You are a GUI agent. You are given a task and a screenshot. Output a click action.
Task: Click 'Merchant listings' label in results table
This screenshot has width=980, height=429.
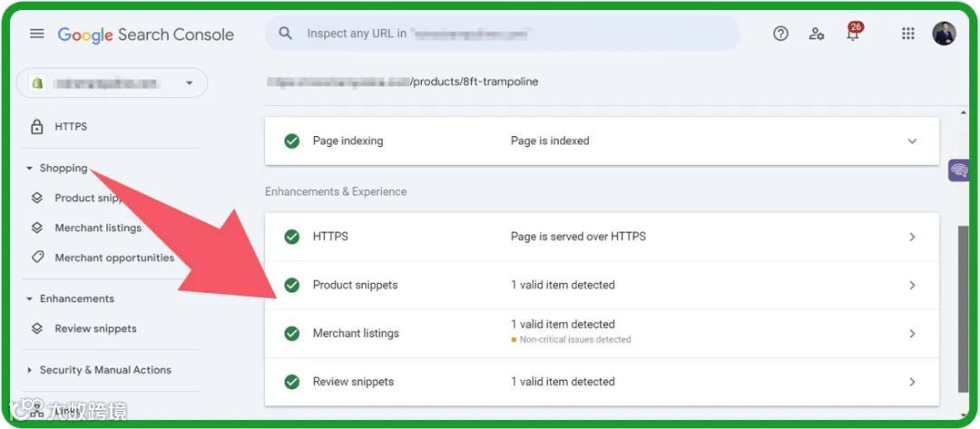click(x=356, y=334)
